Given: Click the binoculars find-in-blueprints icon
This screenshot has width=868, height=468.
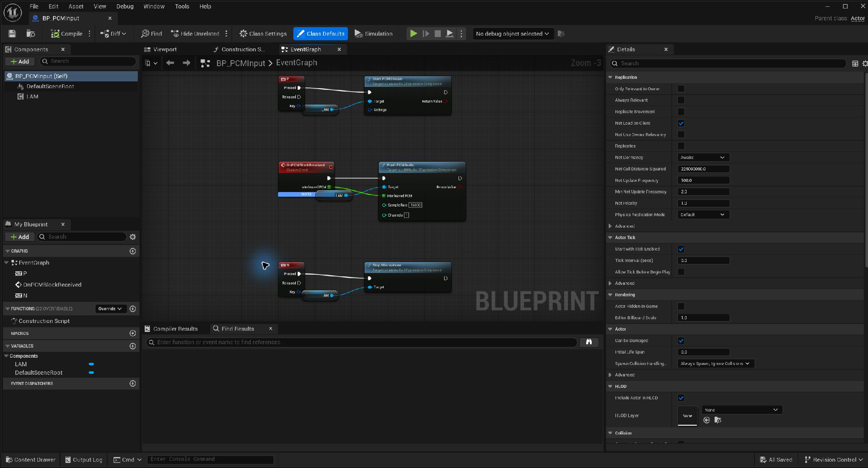Looking at the screenshot, I should (x=589, y=342).
